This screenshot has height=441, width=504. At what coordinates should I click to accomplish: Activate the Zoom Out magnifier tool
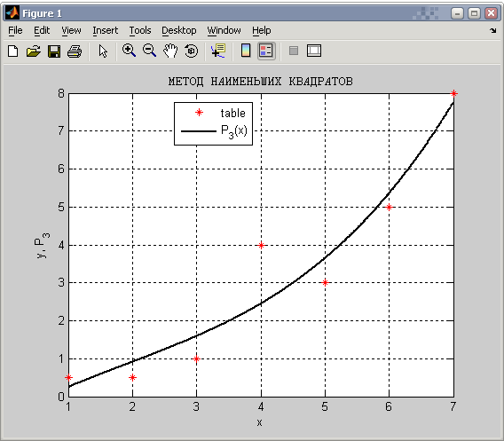[149, 51]
